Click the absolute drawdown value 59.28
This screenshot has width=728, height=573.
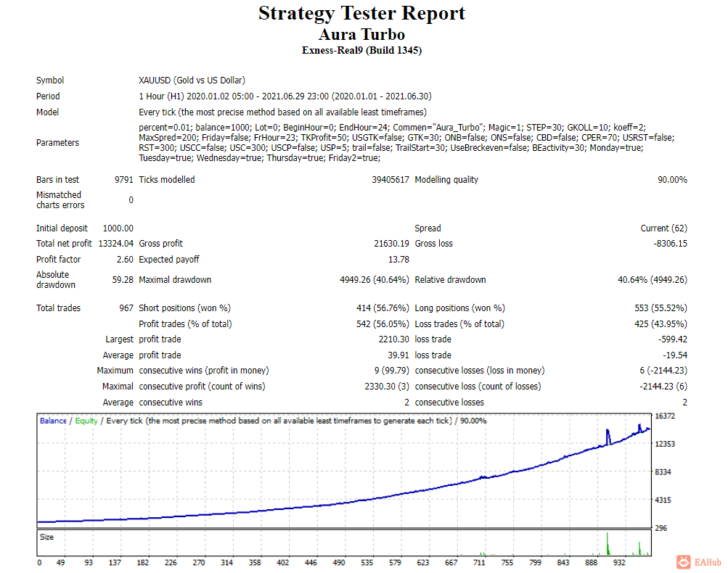pos(123,280)
